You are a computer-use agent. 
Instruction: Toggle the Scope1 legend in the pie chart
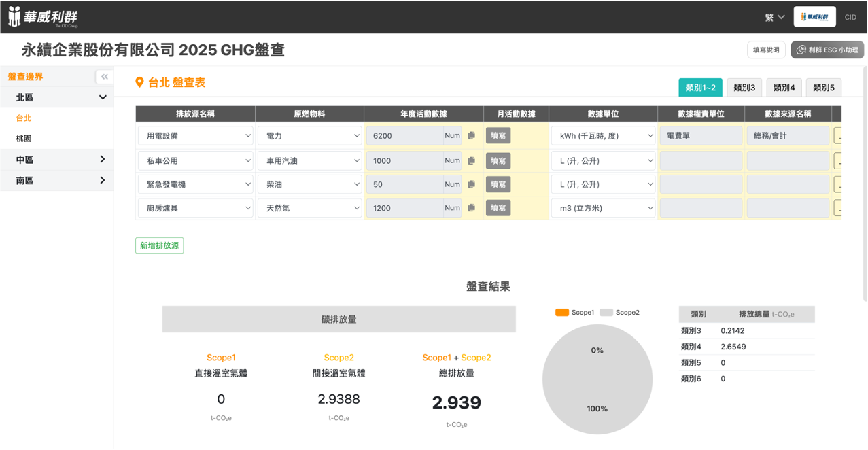point(574,313)
